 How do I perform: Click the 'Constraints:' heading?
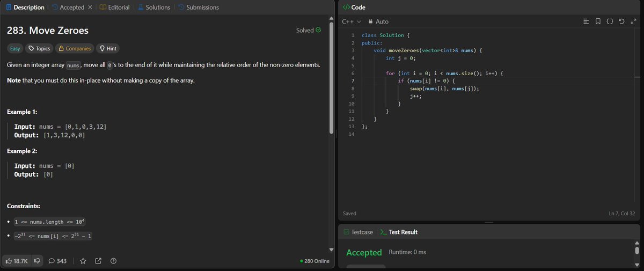pos(24,206)
